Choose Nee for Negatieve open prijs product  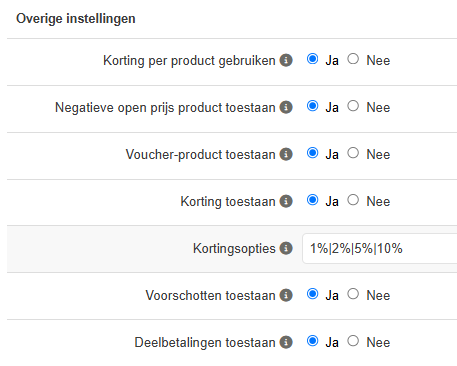[x=353, y=106]
